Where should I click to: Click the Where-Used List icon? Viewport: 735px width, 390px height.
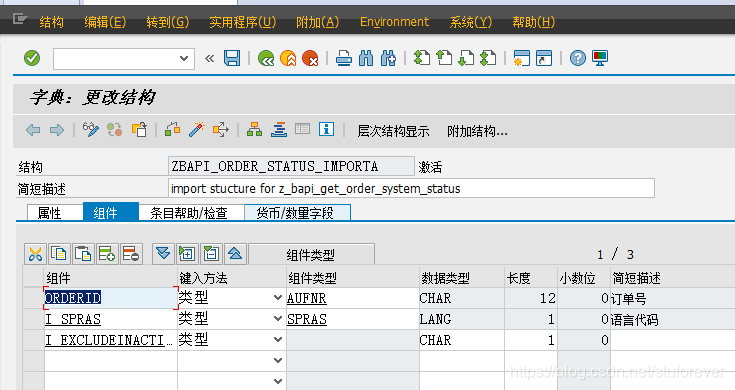pyautogui.click(x=221, y=129)
